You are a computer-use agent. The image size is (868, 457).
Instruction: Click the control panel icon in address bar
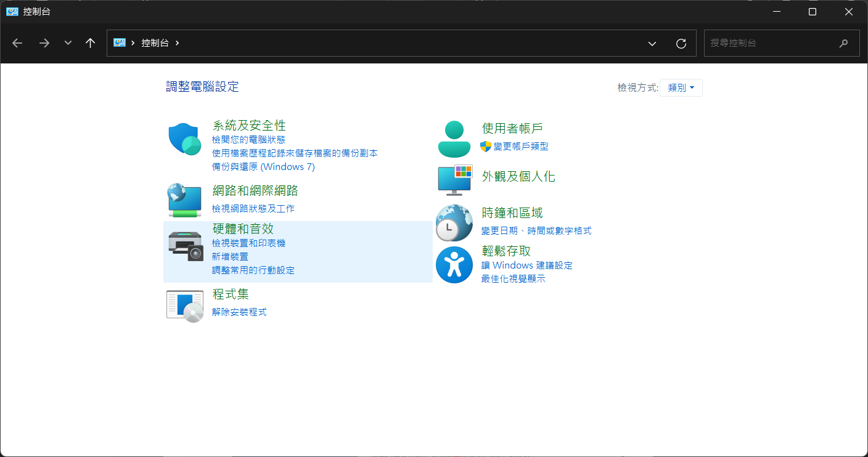coord(120,43)
